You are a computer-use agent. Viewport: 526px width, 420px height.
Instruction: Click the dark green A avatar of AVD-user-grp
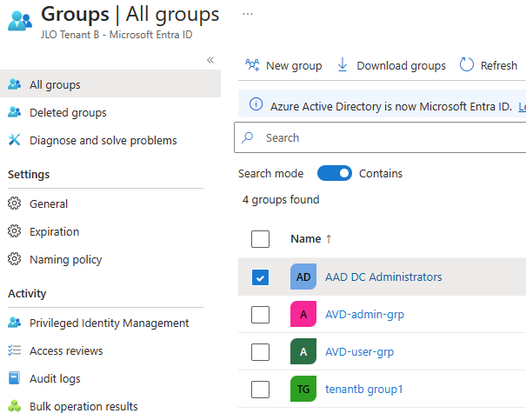click(303, 351)
